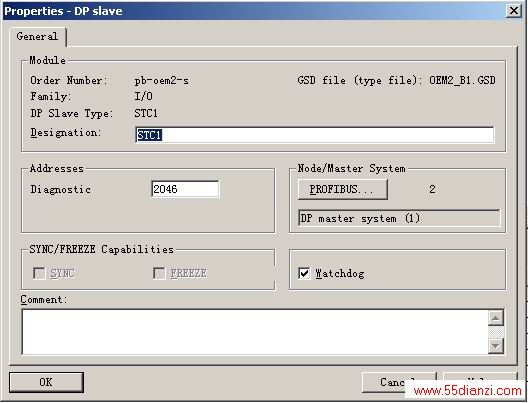528x403 pixels.
Task: Click the Diagnostic address field showing 2046
Action: tap(185, 189)
